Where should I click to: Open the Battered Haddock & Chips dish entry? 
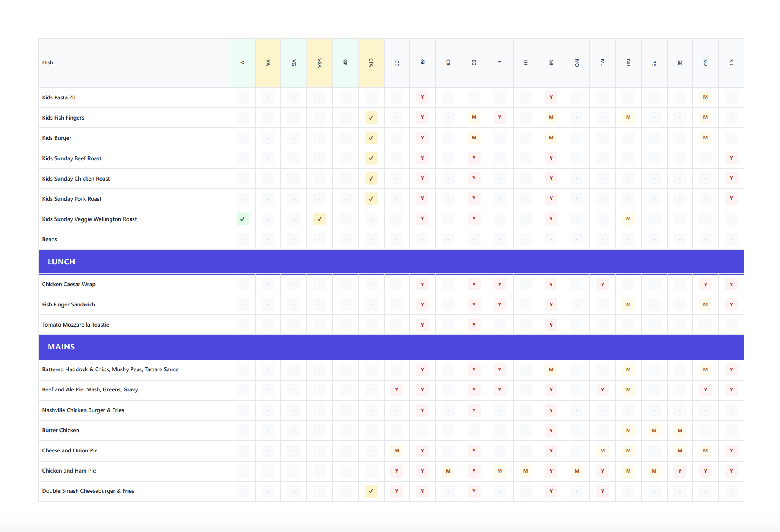(x=110, y=369)
